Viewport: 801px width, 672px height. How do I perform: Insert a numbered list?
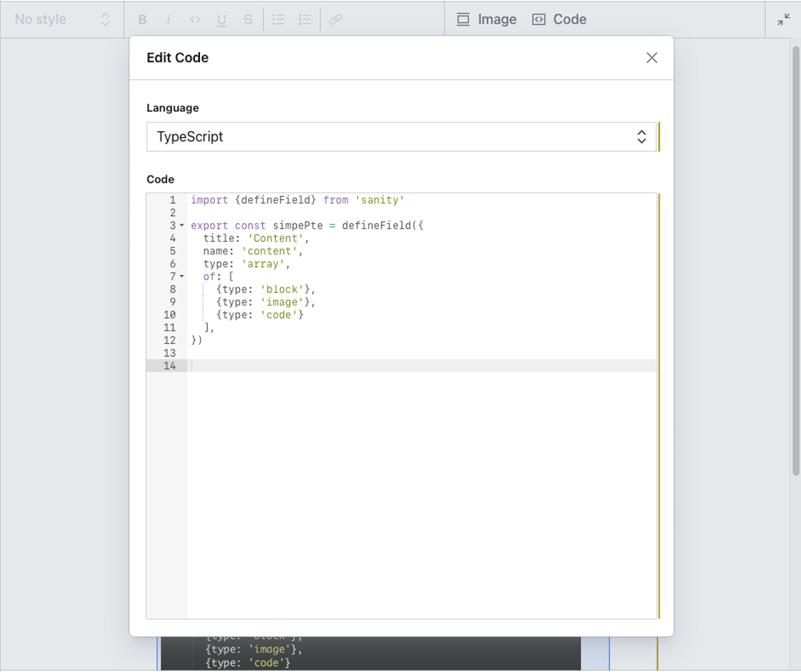click(305, 20)
